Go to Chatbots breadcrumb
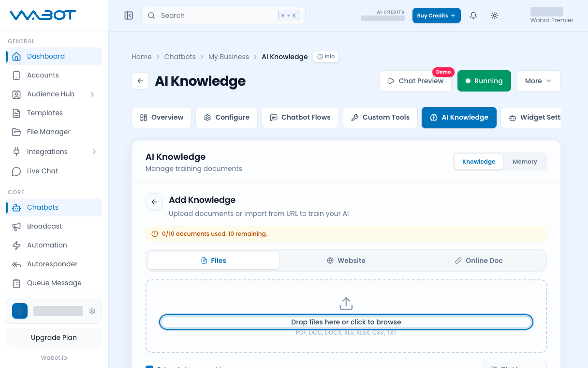 tap(180, 57)
